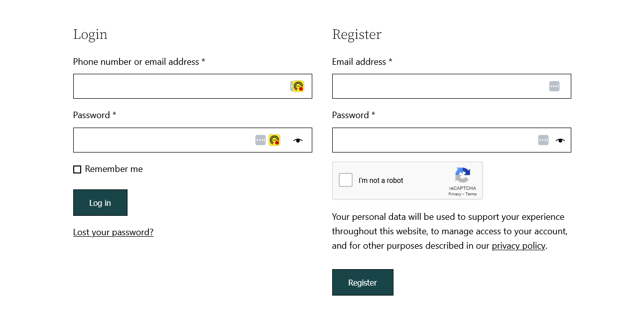This screenshot has height=313, width=644.
Task: Select the yellow password manager icon in login password field
Action: pos(274,140)
